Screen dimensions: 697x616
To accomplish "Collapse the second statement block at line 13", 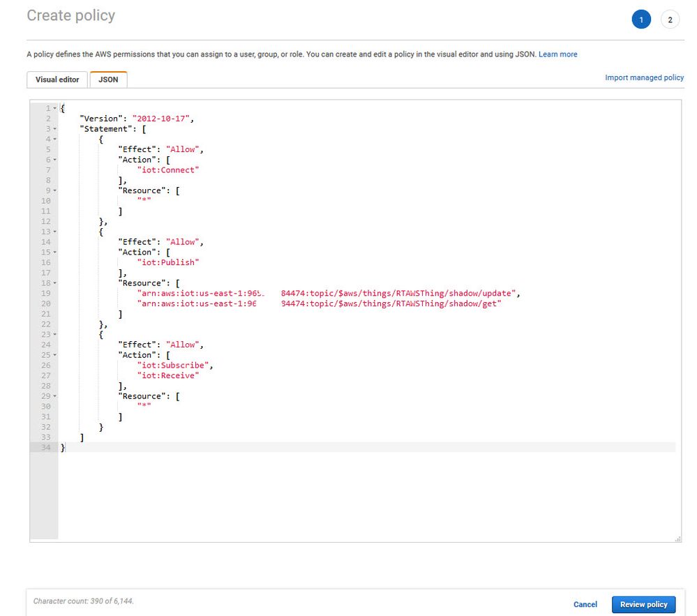I will tap(54, 232).
